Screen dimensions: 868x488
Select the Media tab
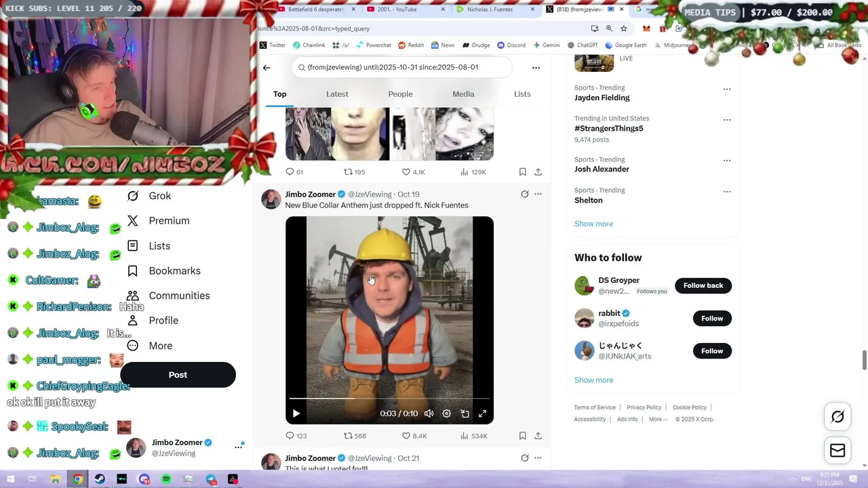pyautogui.click(x=463, y=94)
